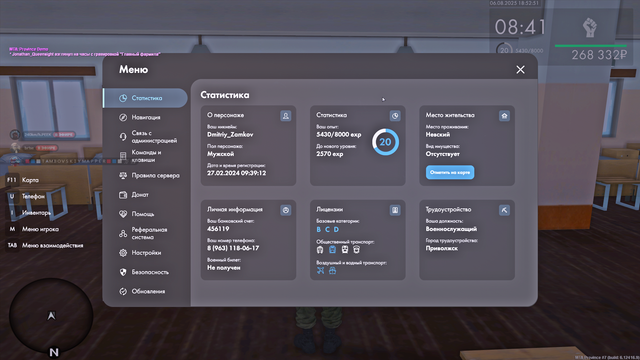Click the first public transport license icon
The image size is (640, 360).
point(320,249)
